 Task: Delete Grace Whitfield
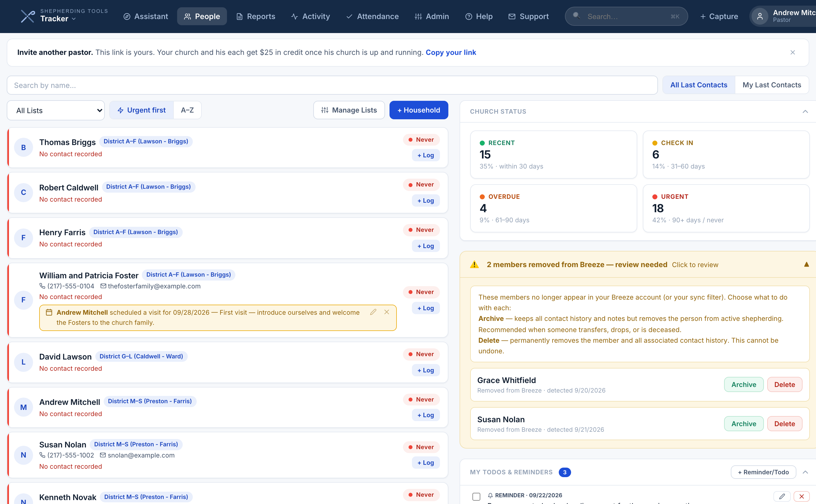784,384
